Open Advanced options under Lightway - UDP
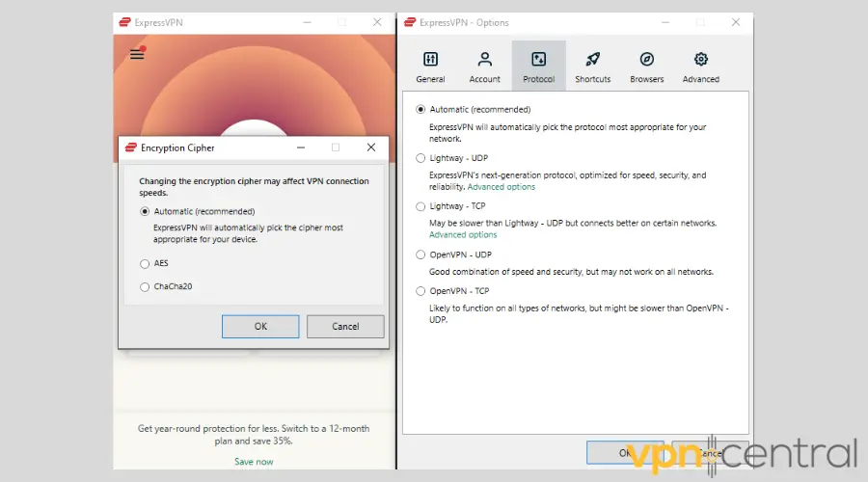The image size is (868, 482). [501, 187]
